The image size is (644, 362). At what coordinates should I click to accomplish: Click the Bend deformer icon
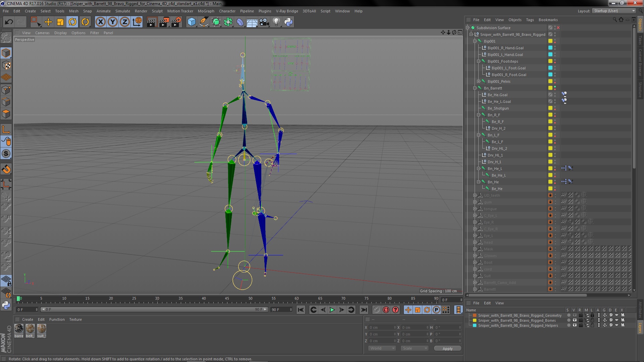[240, 22]
